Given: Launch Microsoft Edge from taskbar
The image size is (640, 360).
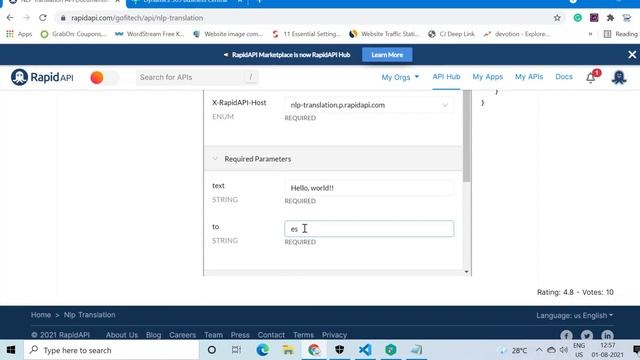Looking at the screenshot, I should pos(262,350).
